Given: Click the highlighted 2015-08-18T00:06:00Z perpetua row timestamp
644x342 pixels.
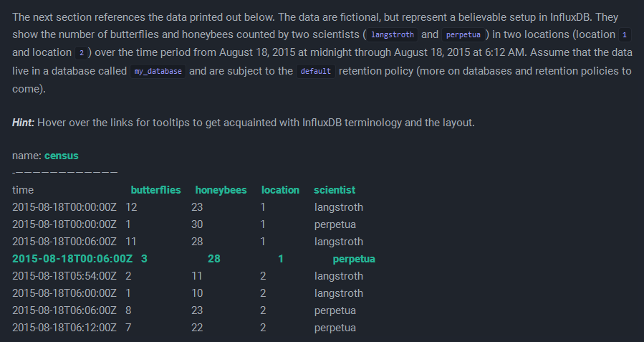Looking at the screenshot, I should click(72, 259).
